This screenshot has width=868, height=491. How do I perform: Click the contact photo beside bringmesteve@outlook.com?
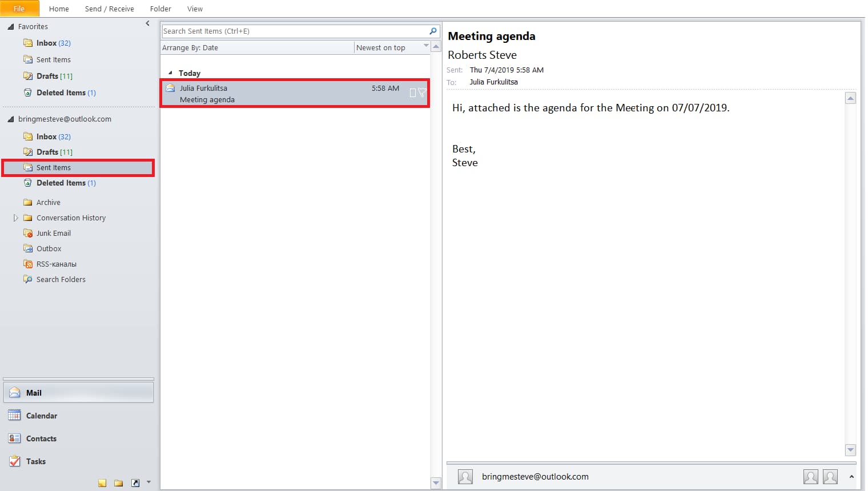pyautogui.click(x=465, y=477)
